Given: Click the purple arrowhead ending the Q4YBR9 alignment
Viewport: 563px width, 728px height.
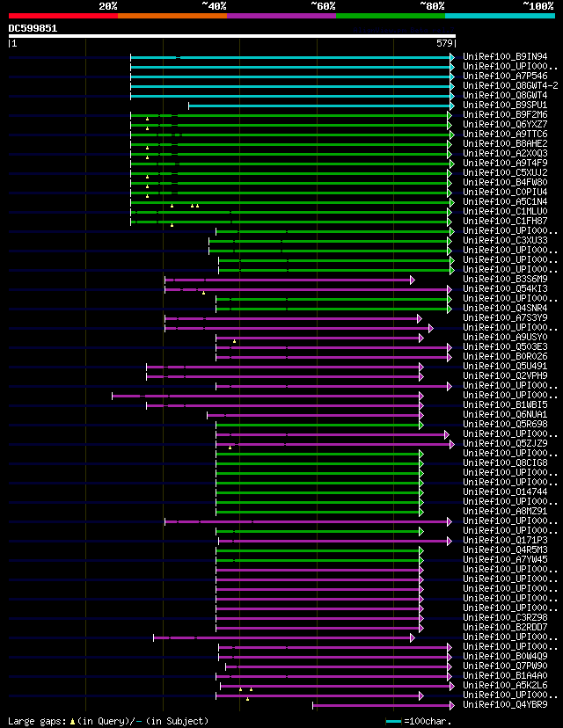Looking at the screenshot, I should tap(452, 706).
